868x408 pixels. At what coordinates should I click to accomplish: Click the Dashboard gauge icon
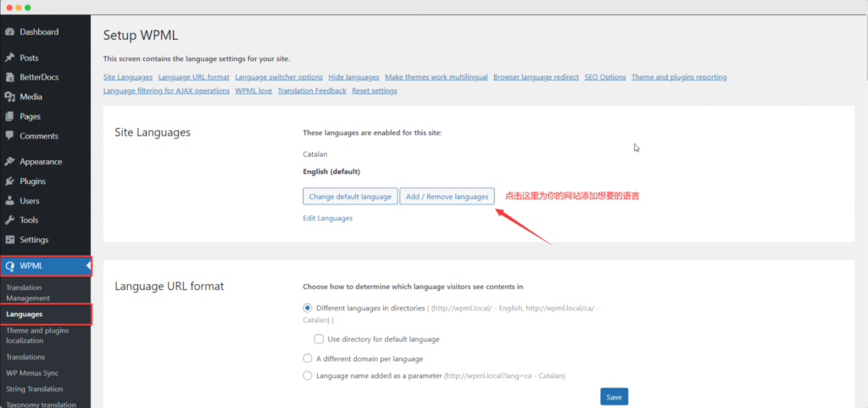[x=9, y=32]
